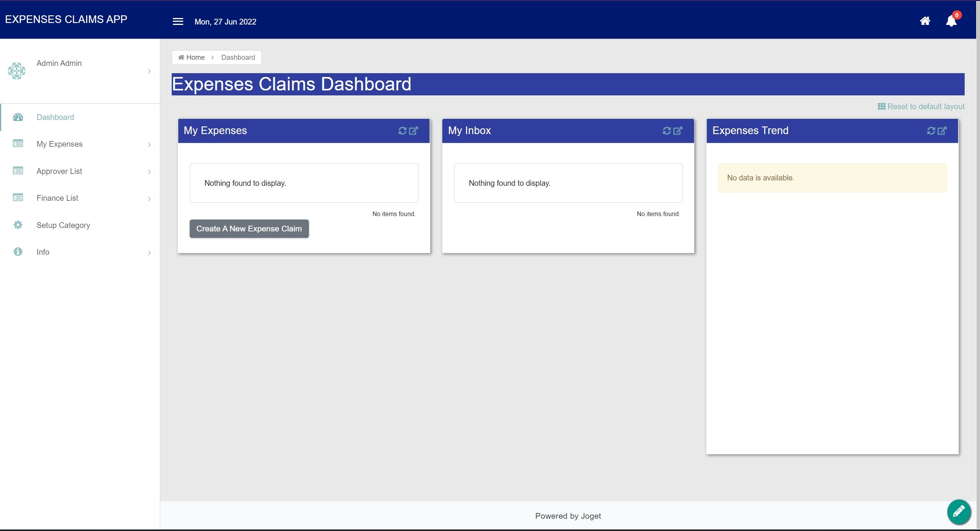Refresh the Expenses Trend panel
This screenshot has width=980, height=531.
[931, 131]
